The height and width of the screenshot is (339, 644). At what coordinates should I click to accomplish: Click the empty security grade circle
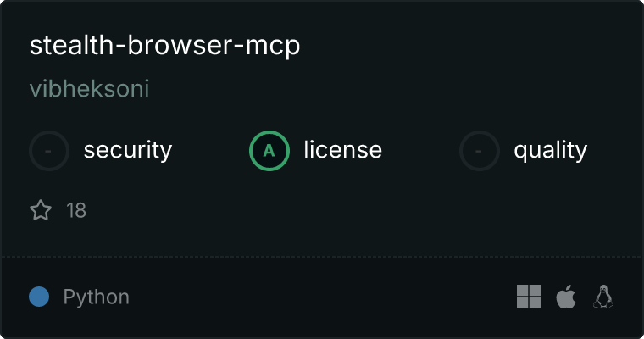(49, 151)
